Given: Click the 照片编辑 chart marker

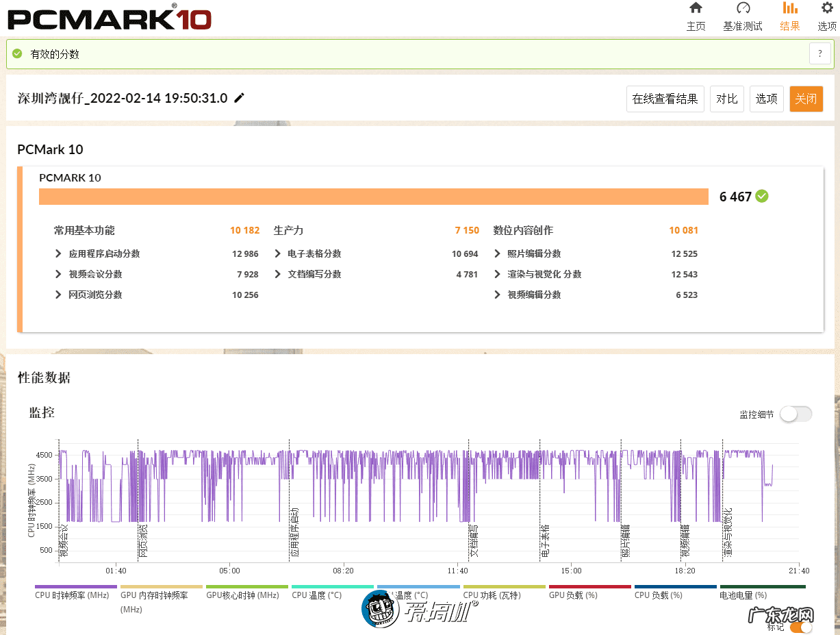Looking at the screenshot, I should 626,541.
